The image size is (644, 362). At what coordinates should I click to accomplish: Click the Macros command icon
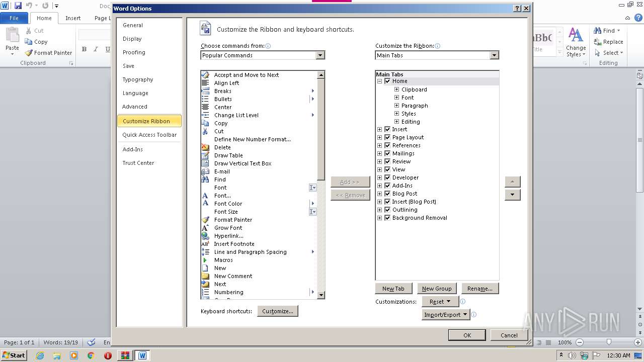point(205,260)
